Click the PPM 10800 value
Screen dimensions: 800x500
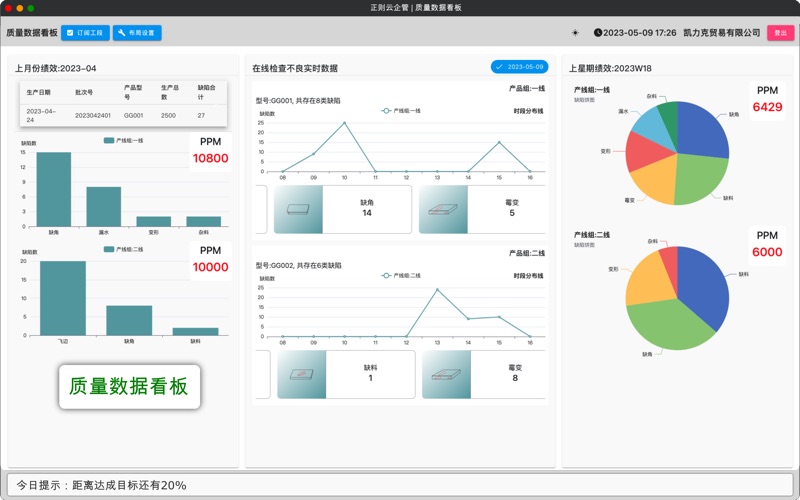click(x=210, y=158)
